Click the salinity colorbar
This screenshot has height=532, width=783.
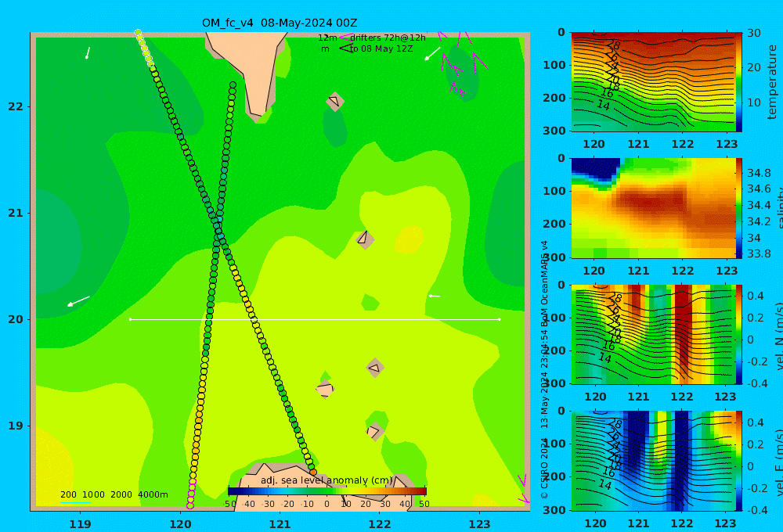tap(739, 208)
